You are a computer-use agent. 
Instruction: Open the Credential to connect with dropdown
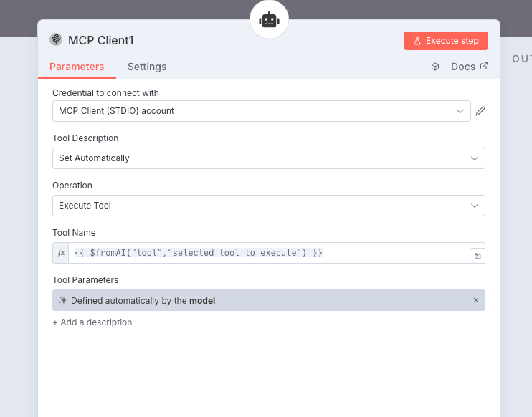[261, 111]
